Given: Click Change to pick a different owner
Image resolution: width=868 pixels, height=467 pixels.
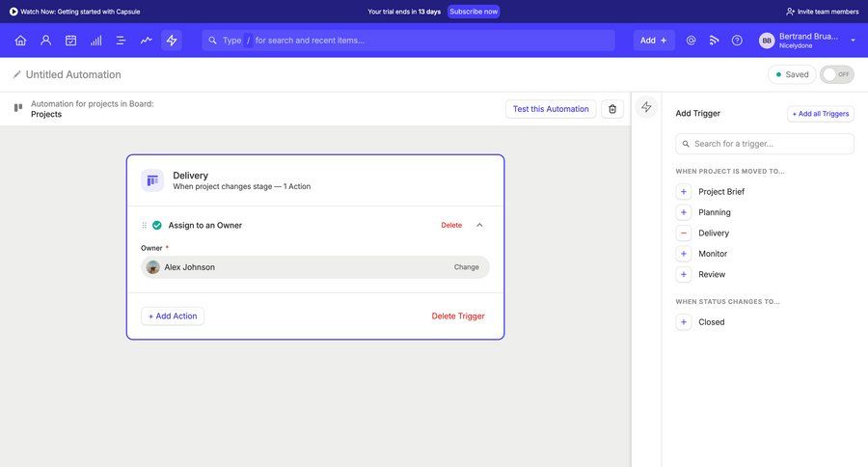Looking at the screenshot, I should click(x=467, y=267).
